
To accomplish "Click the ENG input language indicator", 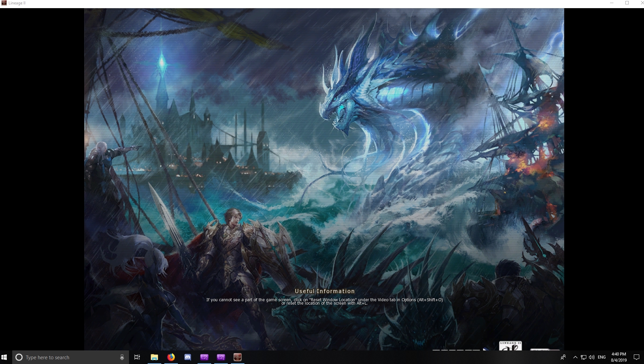I will point(602,357).
